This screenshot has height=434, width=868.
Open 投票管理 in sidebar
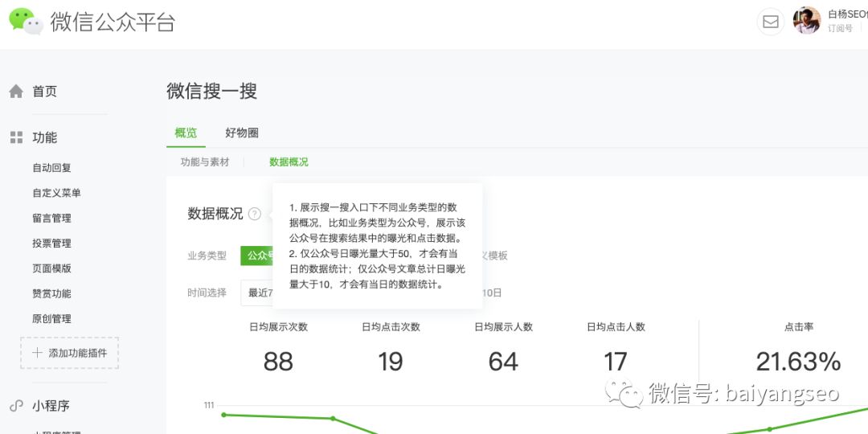tap(51, 243)
